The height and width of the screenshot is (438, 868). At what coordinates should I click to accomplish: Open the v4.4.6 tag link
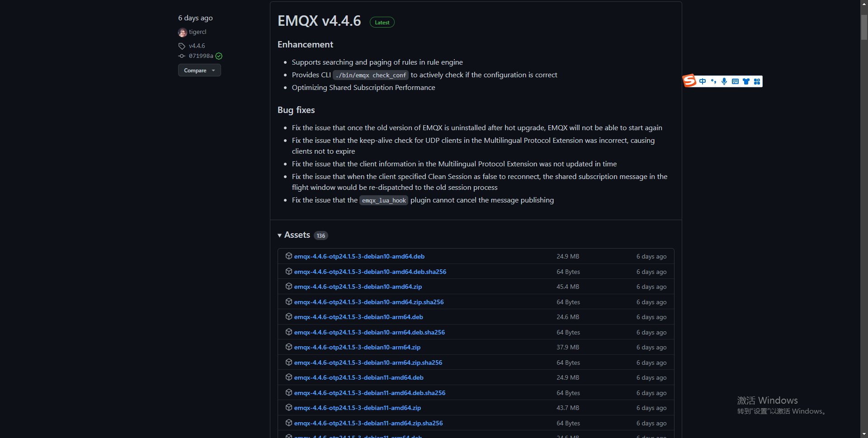coord(197,46)
